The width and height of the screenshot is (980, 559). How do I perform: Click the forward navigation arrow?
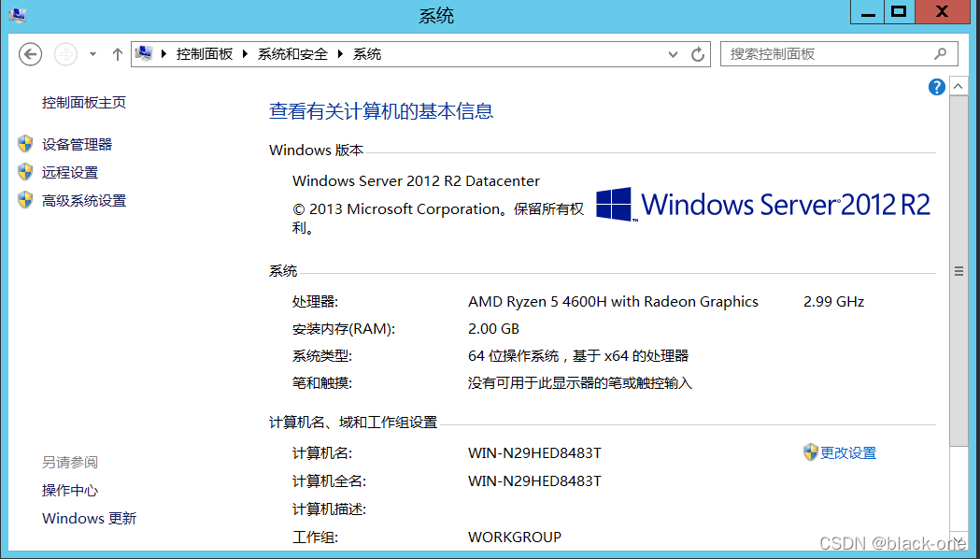coord(65,54)
